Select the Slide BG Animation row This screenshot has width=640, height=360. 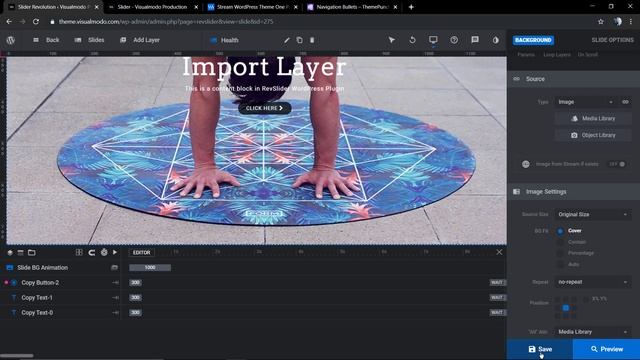pos(60,268)
